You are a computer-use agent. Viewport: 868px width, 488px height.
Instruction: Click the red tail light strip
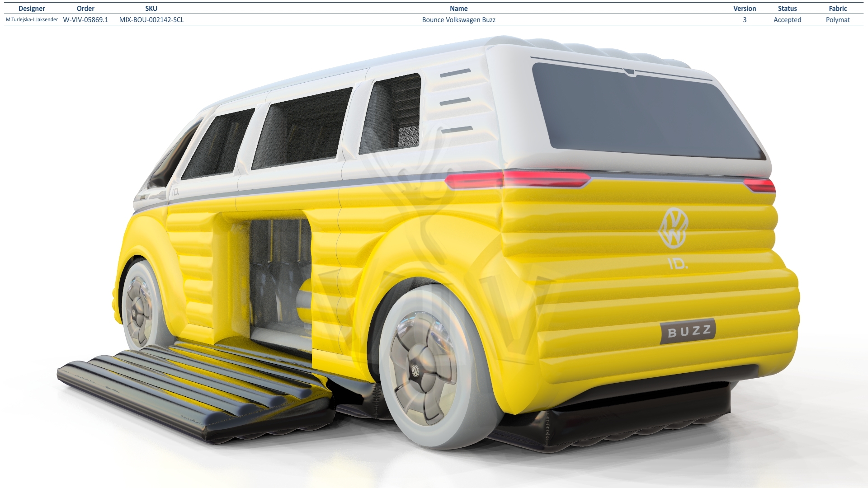[518, 179]
